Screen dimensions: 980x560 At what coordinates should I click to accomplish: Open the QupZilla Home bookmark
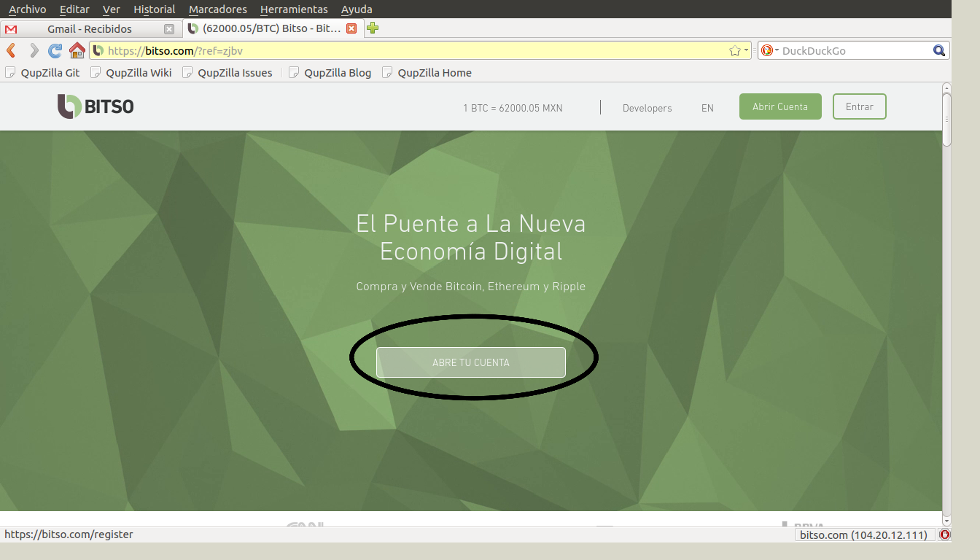[427, 73]
